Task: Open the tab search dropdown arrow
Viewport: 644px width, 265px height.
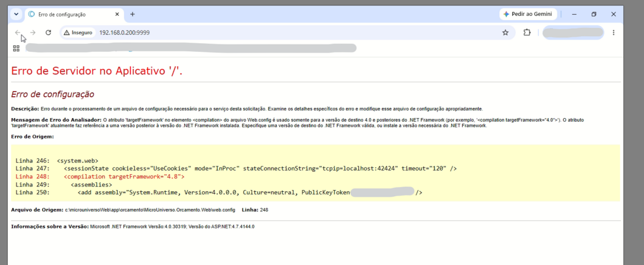Action: tap(16, 14)
